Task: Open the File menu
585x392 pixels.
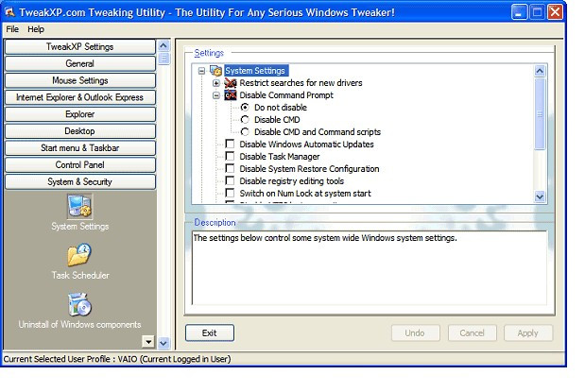Action: click(x=12, y=29)
